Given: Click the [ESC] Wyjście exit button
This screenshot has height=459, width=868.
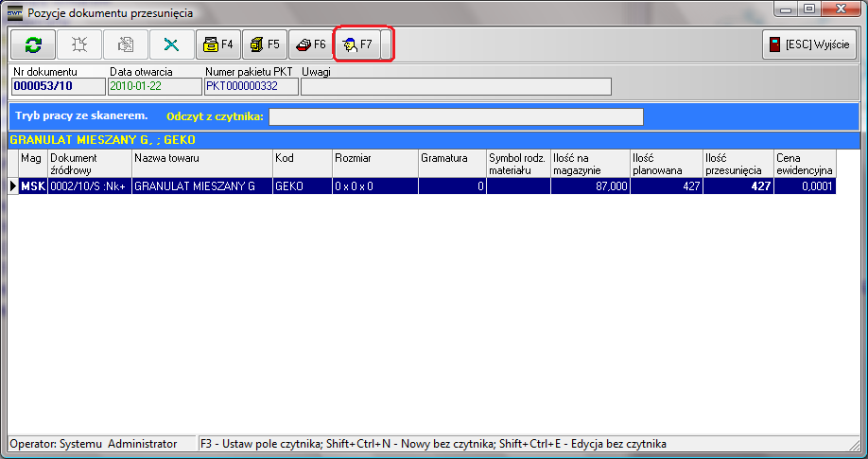Looking at the screenshot, I should pos(809,44).
